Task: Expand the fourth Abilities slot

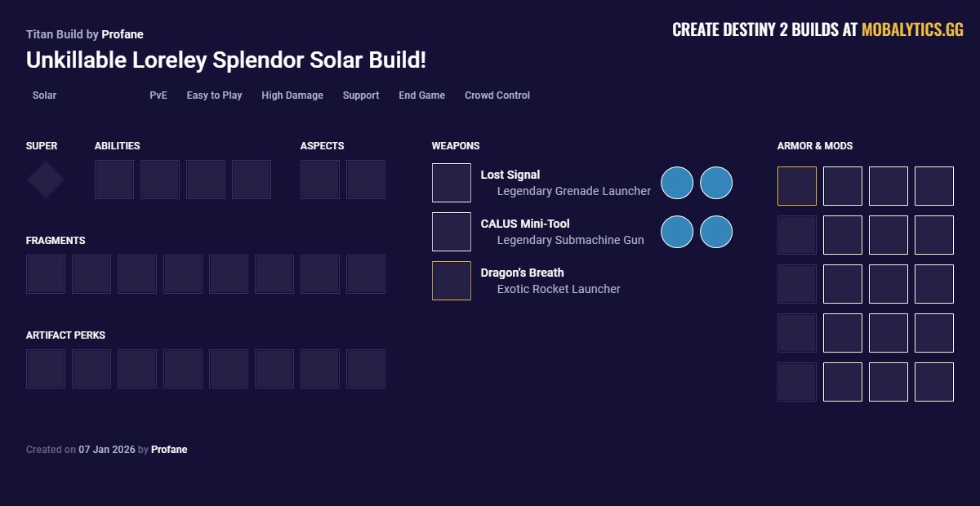Action: tap(252, 179)
